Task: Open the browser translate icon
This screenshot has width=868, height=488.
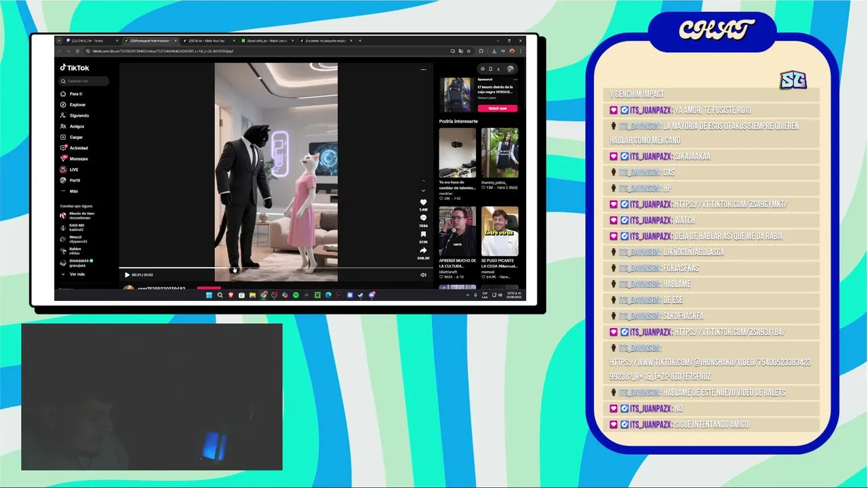Action: [x=460, y=51]
